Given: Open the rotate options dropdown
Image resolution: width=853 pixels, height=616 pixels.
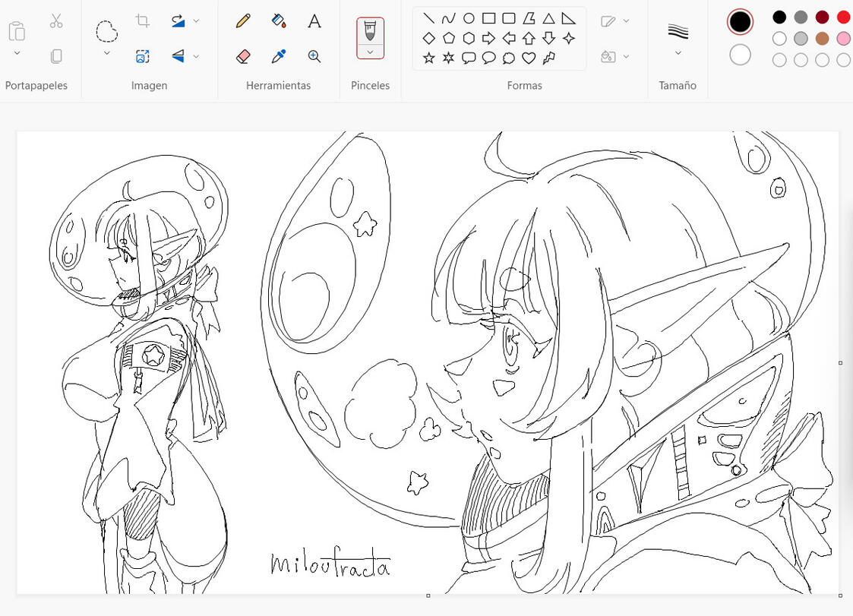Looking at the screenshot, I should coord(196,21).
